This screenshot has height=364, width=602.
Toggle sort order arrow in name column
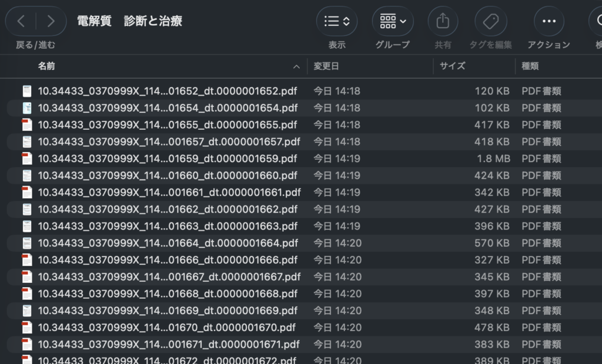pos(296,67)
